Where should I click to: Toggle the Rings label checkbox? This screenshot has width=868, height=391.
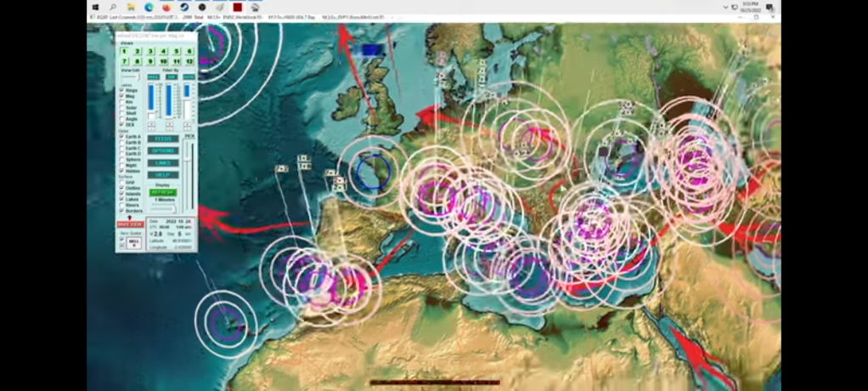coord(121,90)
